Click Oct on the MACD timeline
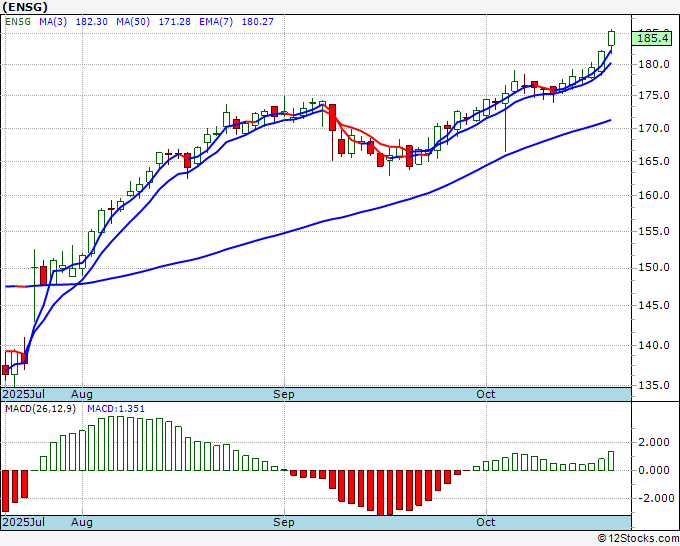The height and width of the screenshot is (546, 680). [486, 522]
